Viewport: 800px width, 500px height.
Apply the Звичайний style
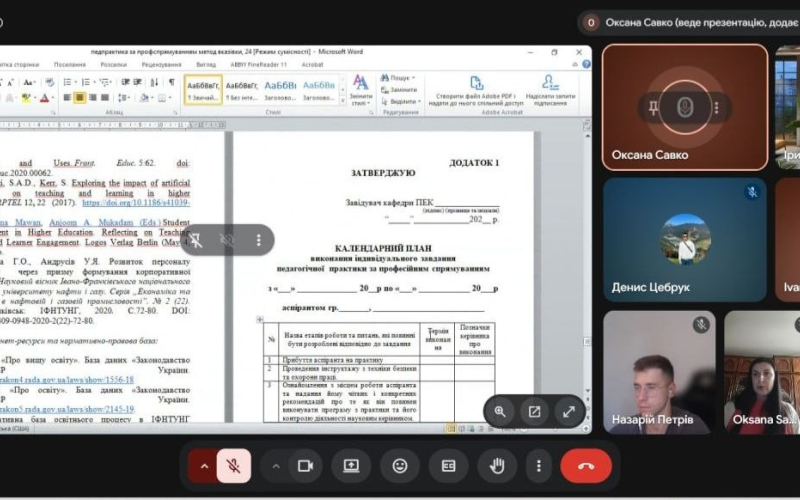[203, 90]
